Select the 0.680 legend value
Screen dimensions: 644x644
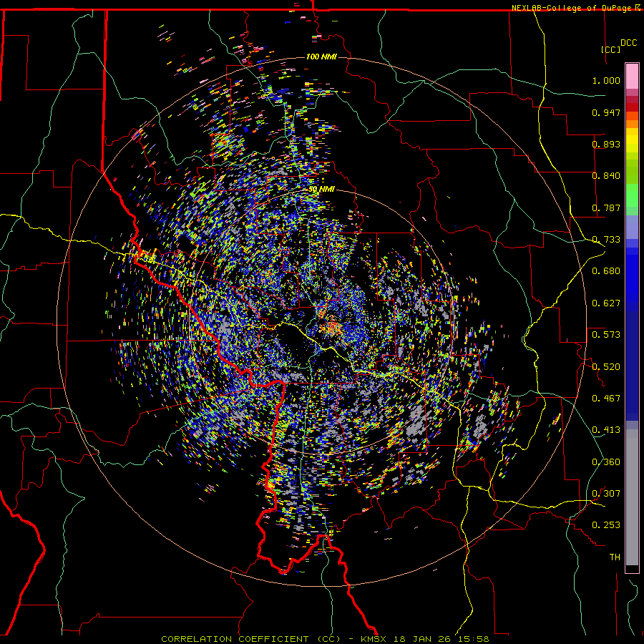click(x=606, y=271)
